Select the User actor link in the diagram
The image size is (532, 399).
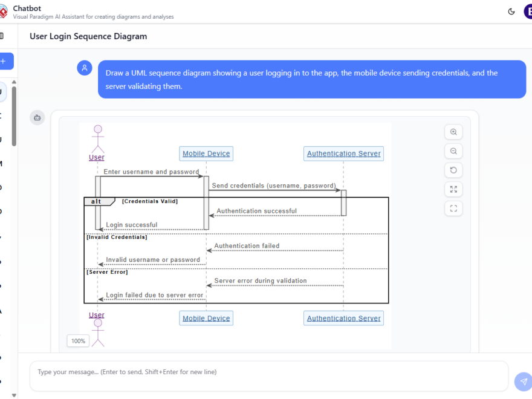[96, 157]
